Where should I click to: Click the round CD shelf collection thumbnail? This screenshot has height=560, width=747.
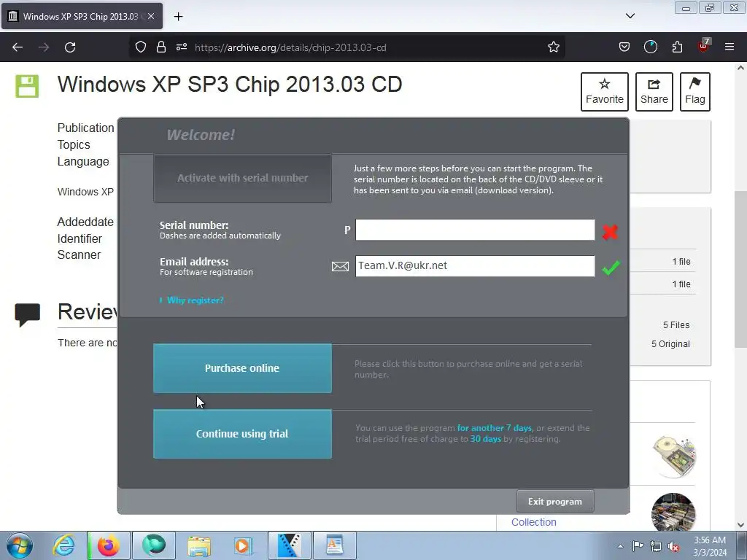point(673,512)
